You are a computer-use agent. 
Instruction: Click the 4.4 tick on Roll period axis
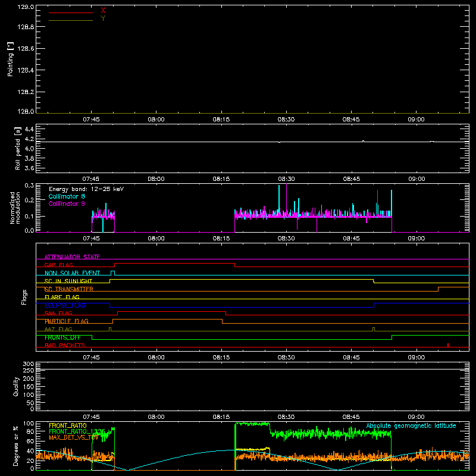[29, 129]
